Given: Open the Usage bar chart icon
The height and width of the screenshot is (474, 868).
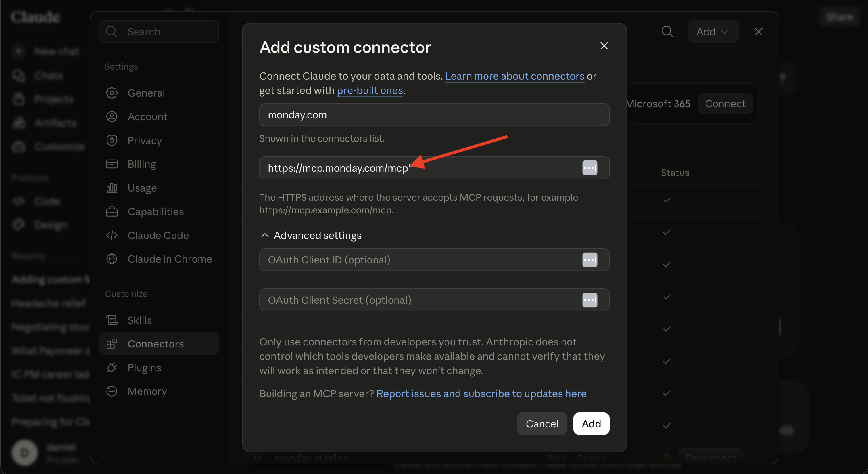Looking at the screenshot, I should coord(112,188).
